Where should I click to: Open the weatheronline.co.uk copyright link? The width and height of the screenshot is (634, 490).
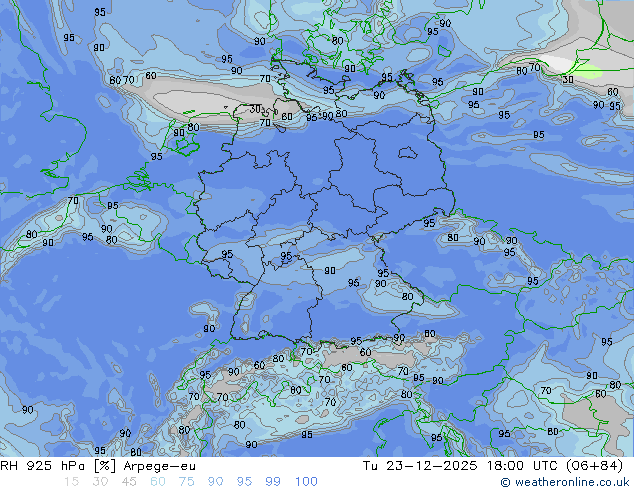[565, 482]
